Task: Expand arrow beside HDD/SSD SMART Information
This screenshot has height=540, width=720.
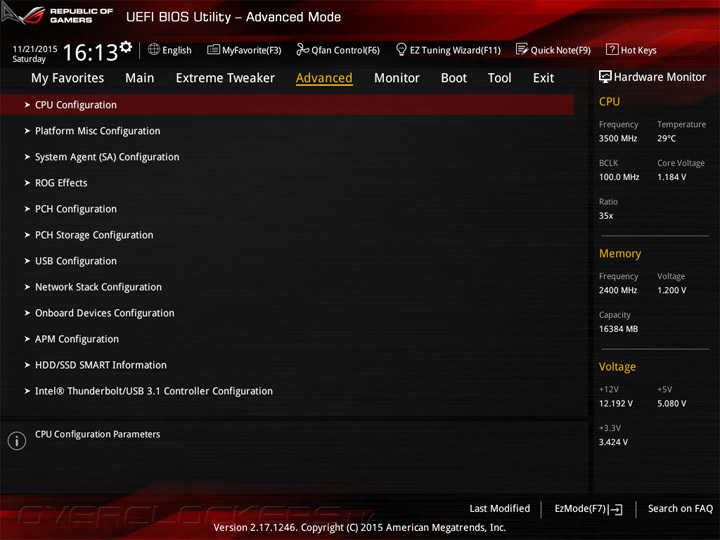Action: point(27,365)
